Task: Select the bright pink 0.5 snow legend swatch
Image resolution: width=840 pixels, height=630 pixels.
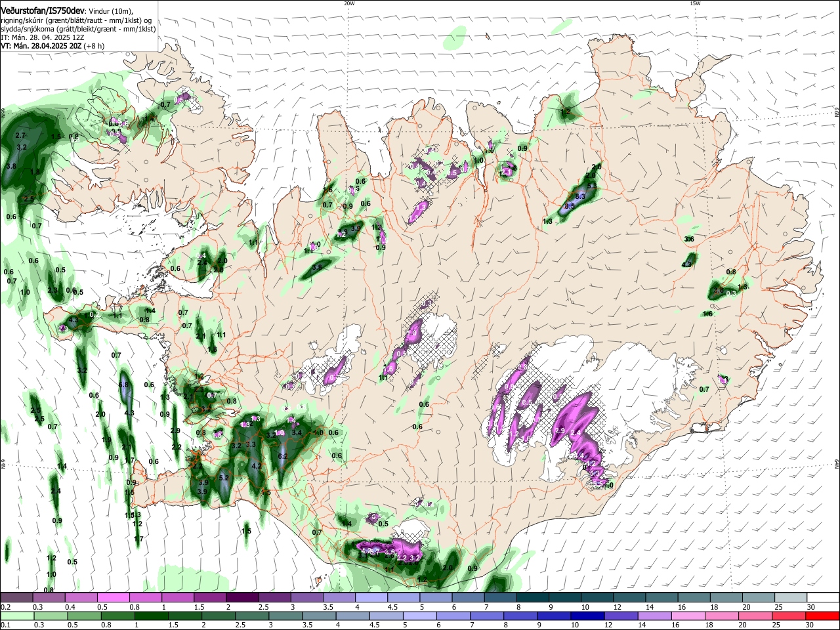Action: 113,597
